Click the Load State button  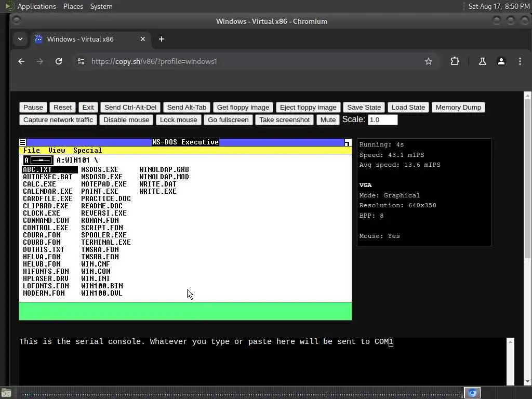408,107
